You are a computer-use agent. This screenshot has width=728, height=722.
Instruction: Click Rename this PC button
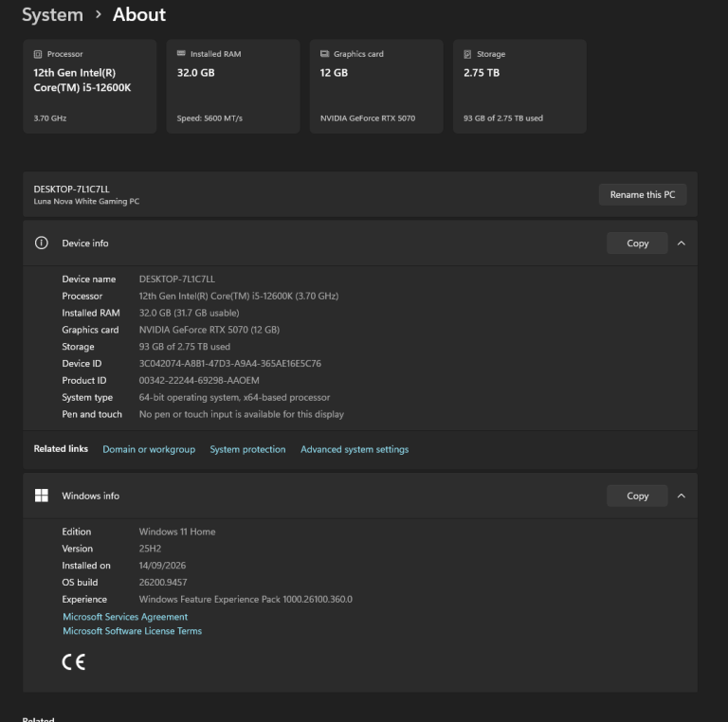(x=643, y=195)
